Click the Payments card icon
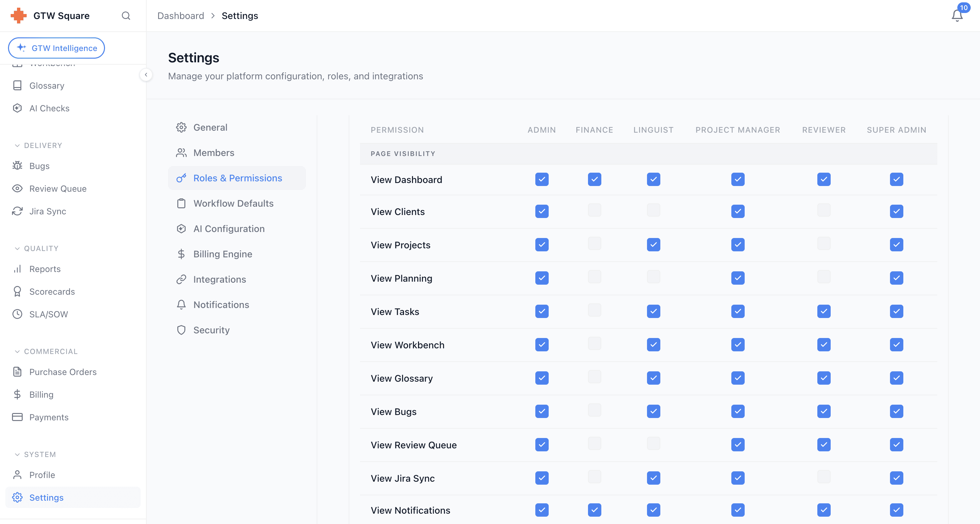Viewport: 980px width, 524px height. point(17,417)
